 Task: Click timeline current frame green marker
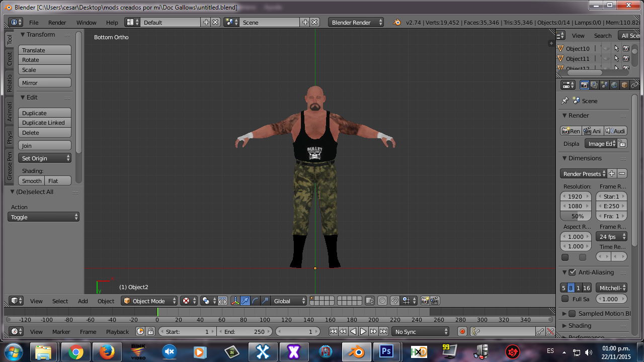pyautogui.click(x=157, y=312)
